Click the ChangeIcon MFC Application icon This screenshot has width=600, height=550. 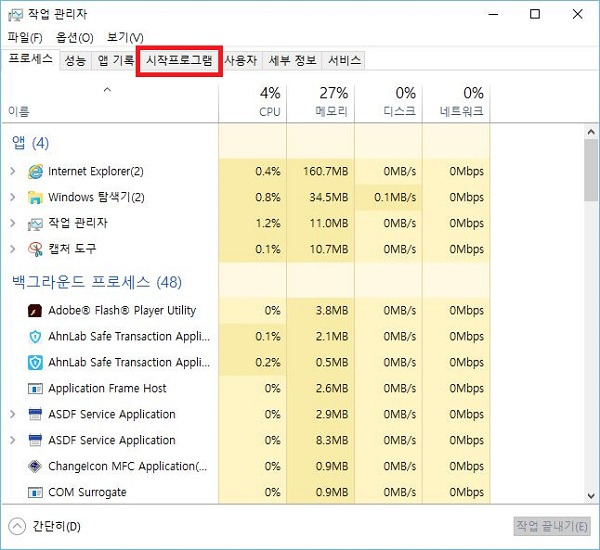35,466
